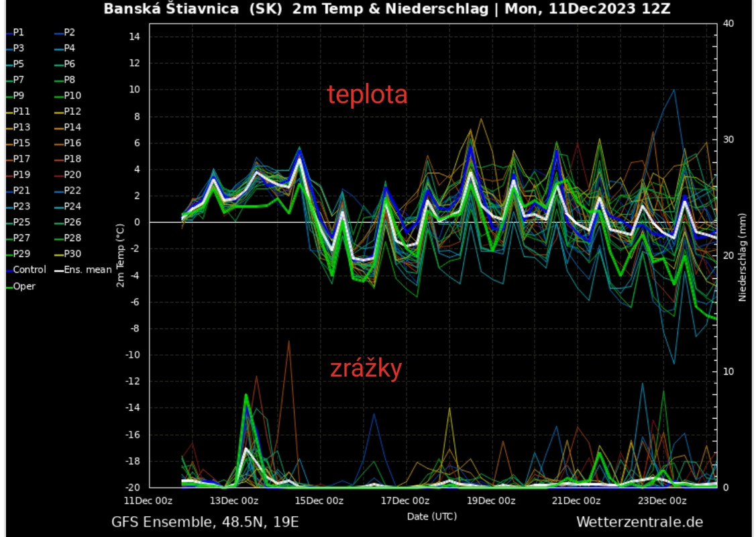Click the P6 legend entry

click(x=65, y=64)
